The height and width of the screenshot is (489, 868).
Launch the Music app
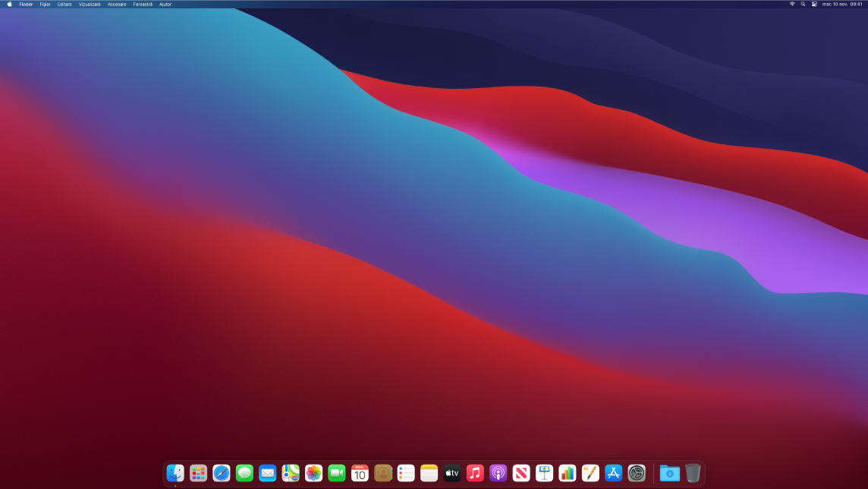pos(474,473)
